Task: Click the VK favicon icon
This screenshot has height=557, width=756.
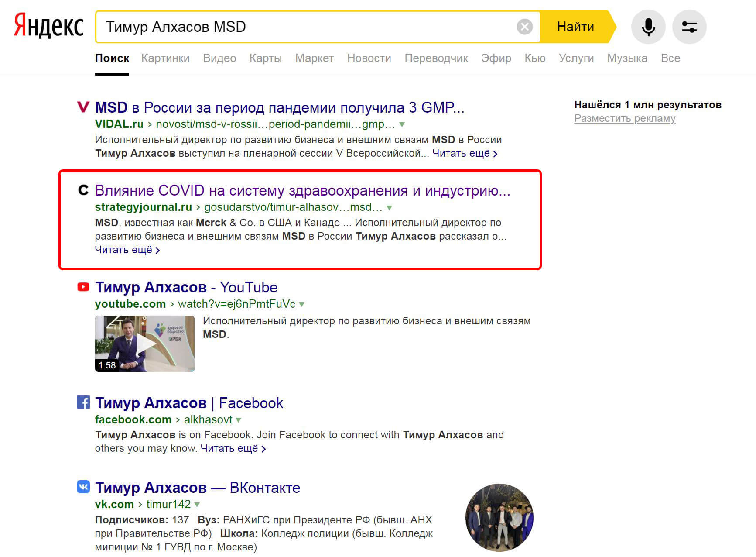Action: [83, 487]
